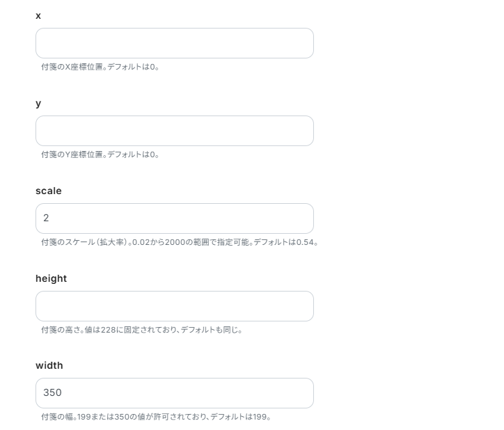Select the empty height input field
Viewport: 504px width, 430px height.
pos(174,306)
